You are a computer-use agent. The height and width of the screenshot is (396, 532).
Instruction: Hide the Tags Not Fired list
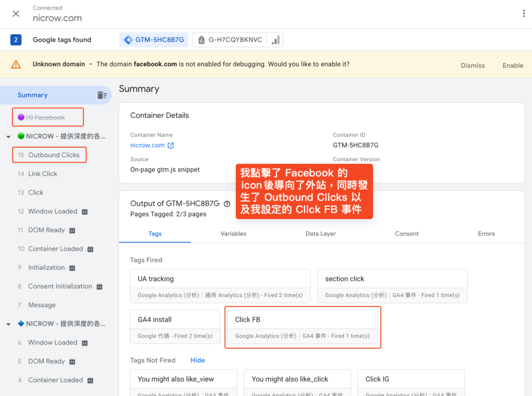point(197,360)
